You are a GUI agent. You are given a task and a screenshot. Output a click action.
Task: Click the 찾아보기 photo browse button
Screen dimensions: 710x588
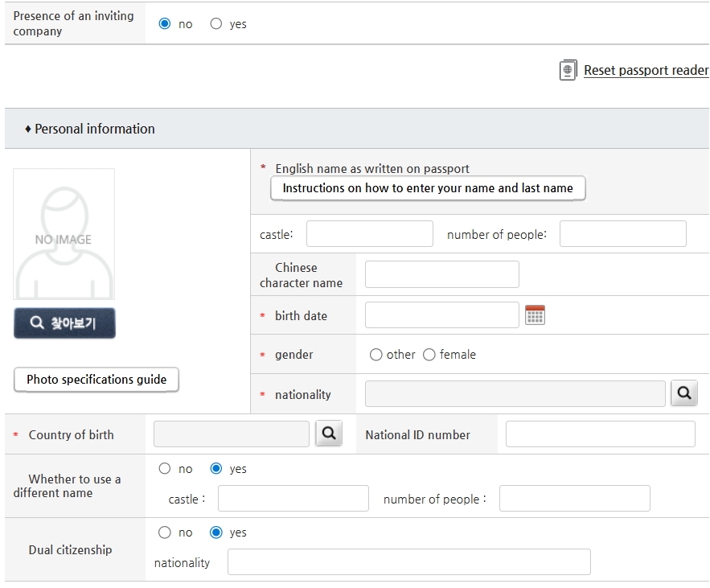[x=64, y=323]
